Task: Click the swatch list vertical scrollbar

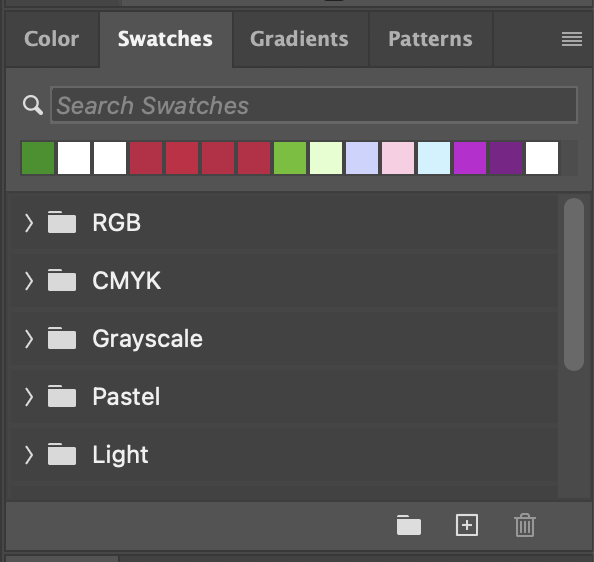Action: coord(574,284)
